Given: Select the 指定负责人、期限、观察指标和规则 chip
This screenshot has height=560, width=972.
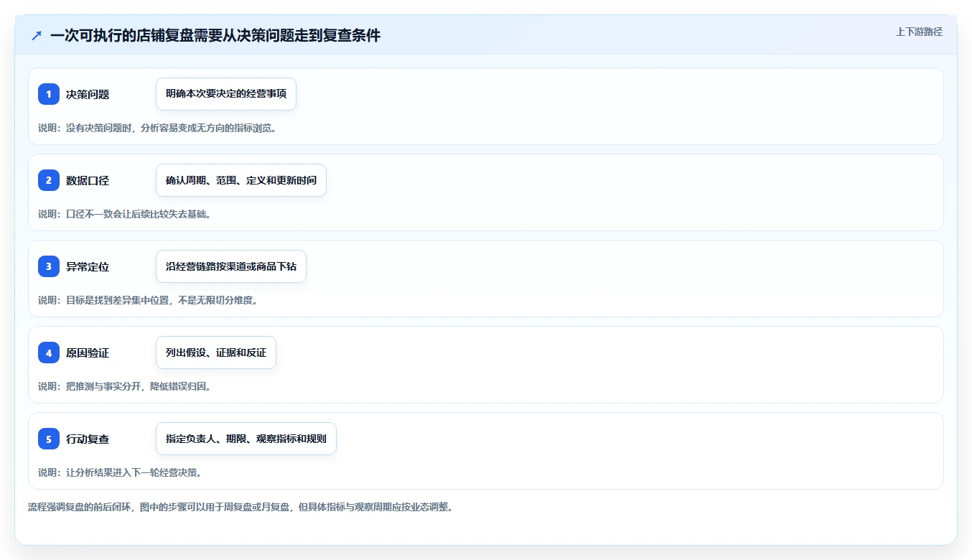Looking at the screenshot, I should click(246, 439).
